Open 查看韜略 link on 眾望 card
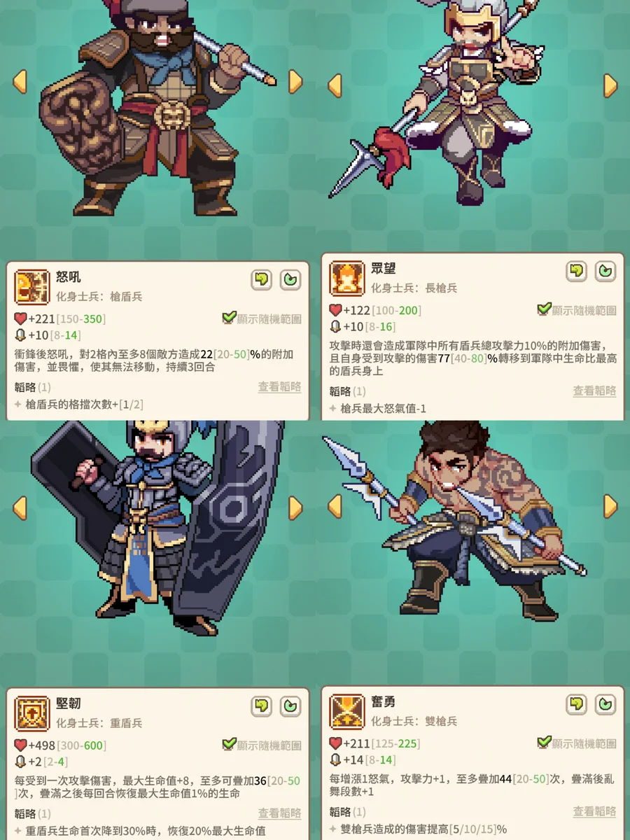630x840 pixels. pos(594,391)
